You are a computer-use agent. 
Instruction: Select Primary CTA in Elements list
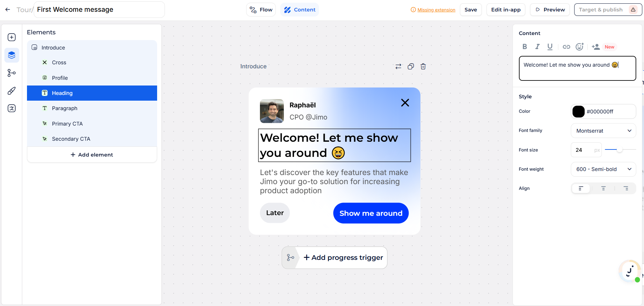point(67,124)
